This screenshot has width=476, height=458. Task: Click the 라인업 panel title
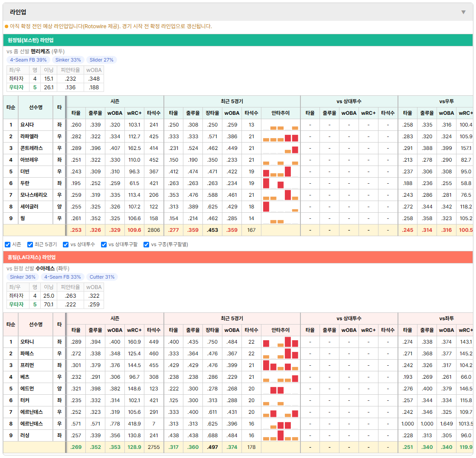(x=18, y=12)
